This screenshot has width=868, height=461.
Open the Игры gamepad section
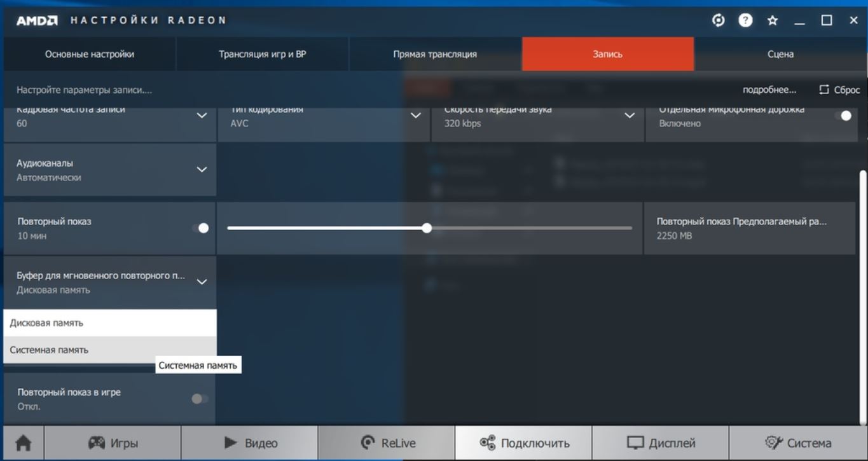(113, 443)
